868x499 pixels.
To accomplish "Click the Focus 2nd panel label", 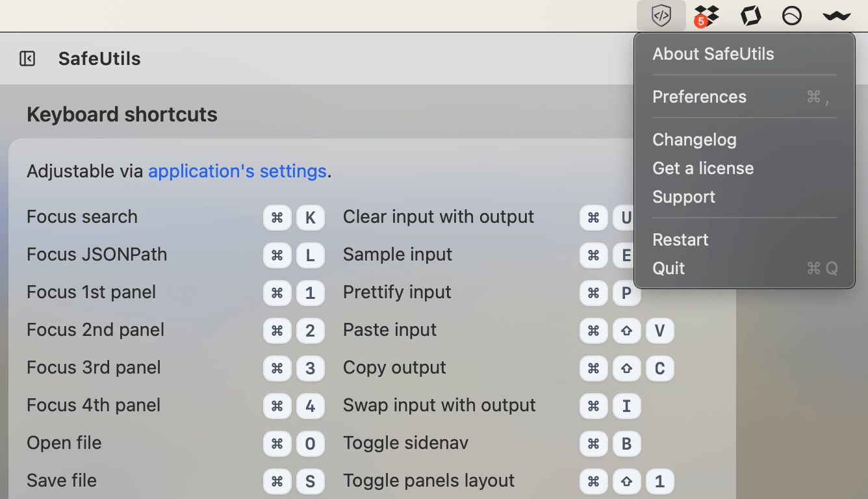I will click(x=96, y=330).
